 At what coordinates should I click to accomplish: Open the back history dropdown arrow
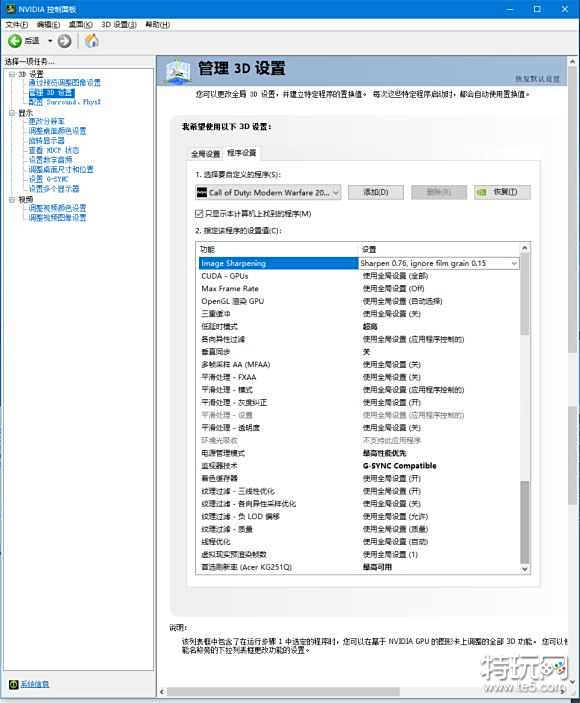pyautogui.click(x=50, y=41)
